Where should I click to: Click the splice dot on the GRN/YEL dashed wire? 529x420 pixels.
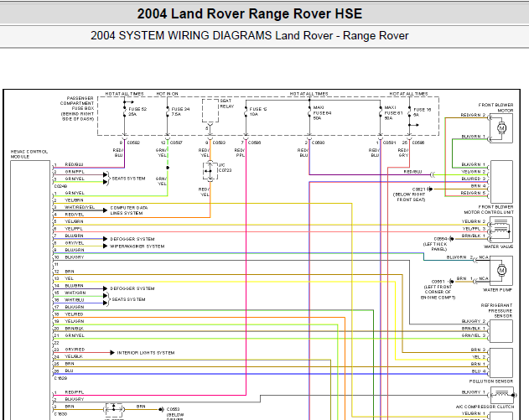coord(168,168)
